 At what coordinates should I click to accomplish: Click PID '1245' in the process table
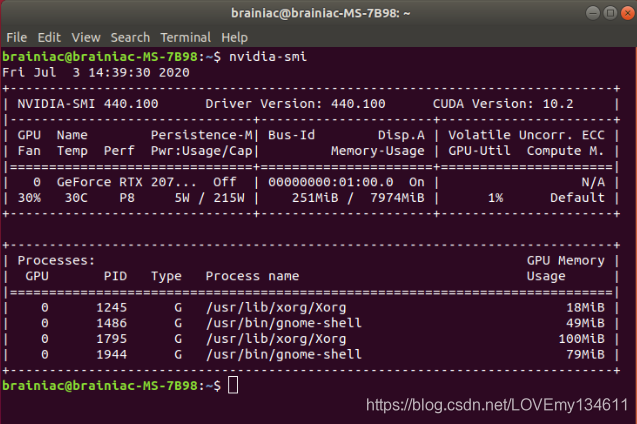point(112,307)
